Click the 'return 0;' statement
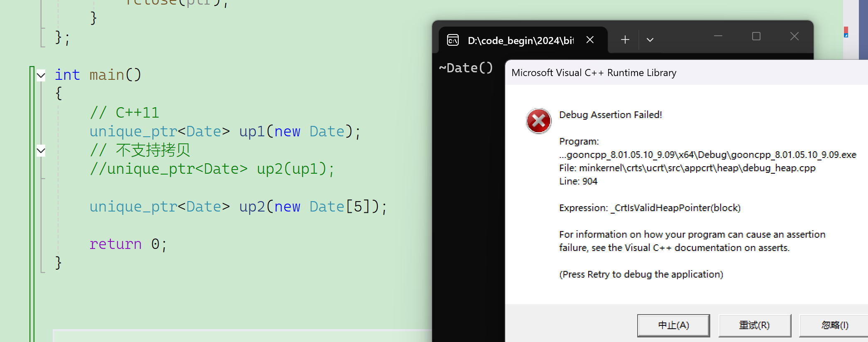The width and height of the screenshot is (868, 342). [128, 244]
